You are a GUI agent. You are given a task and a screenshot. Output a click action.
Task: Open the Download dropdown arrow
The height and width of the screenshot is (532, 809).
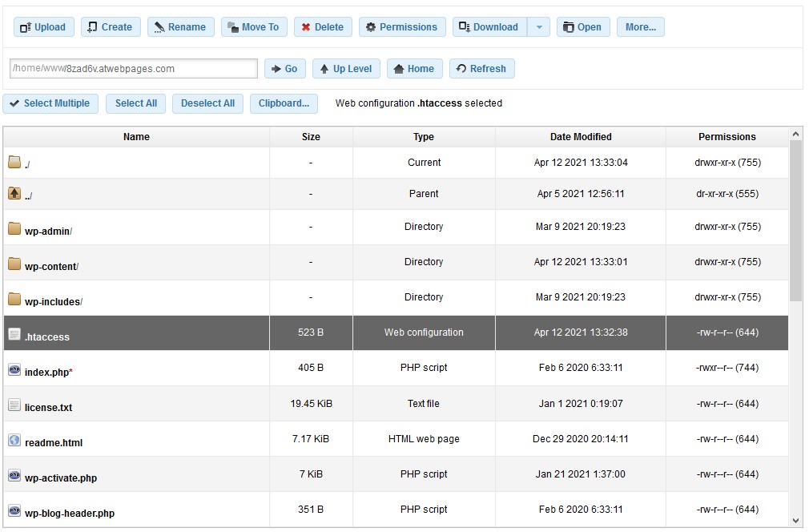click(538, 26)
